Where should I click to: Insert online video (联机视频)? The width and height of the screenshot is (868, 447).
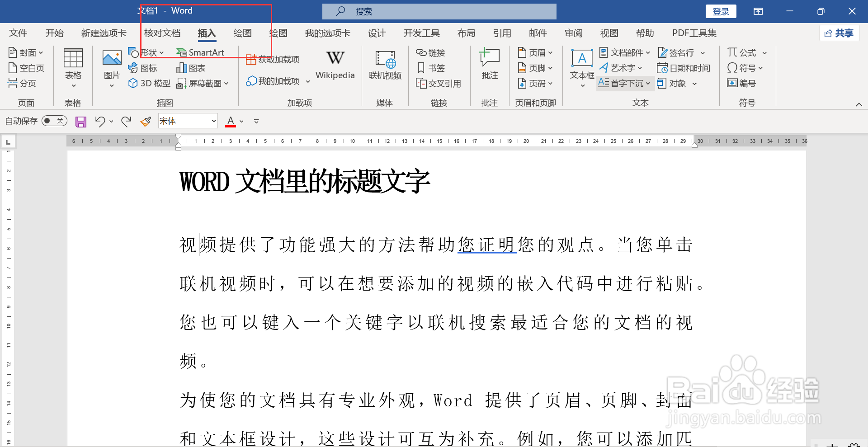(385, 66)
